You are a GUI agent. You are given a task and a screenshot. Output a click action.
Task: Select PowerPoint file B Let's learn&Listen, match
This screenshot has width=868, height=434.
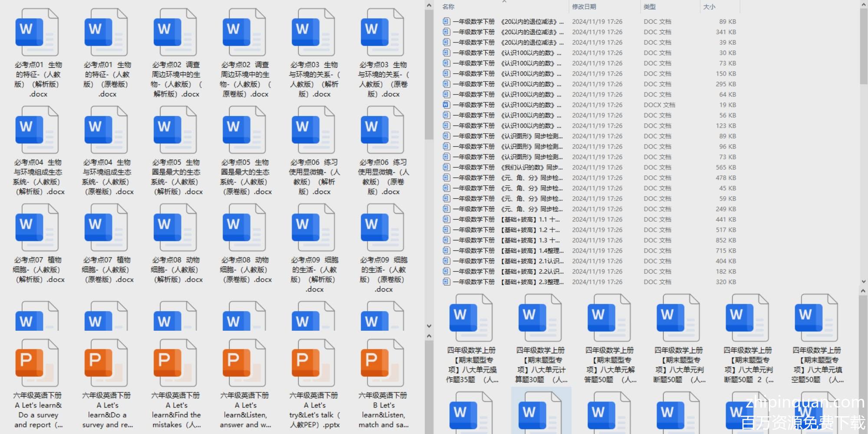(x=382, y=363)
